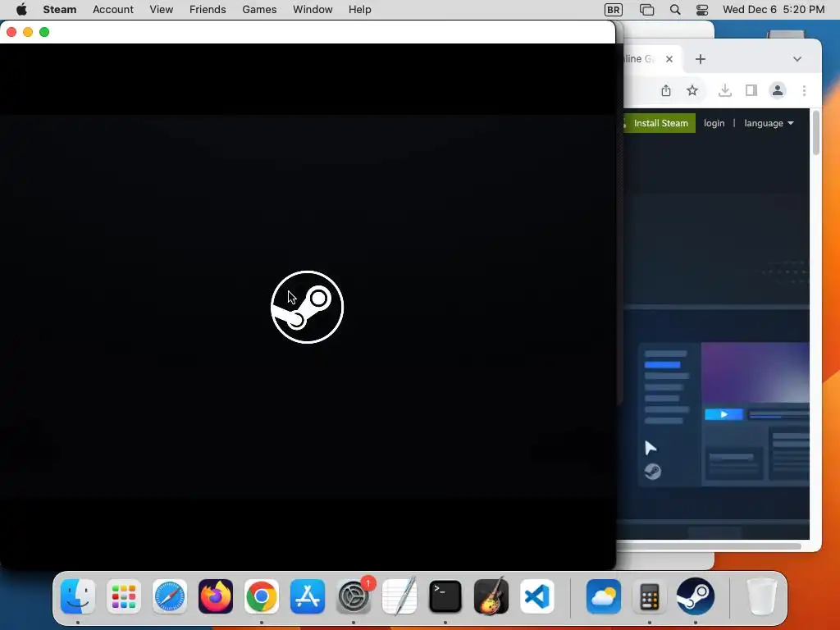Open the Stage Manager menu bar icon
The height and width of the screenshot is (630, 840).
646,10
